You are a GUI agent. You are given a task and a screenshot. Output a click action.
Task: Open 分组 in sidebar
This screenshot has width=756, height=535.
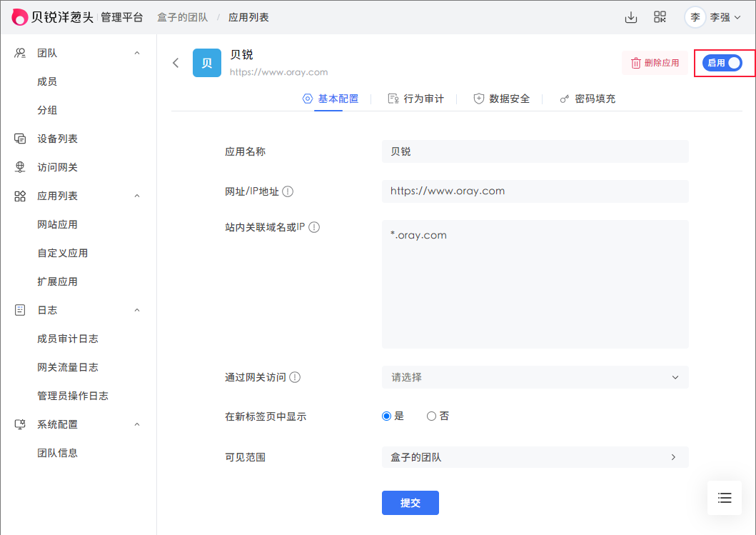(x=47, y=111)
